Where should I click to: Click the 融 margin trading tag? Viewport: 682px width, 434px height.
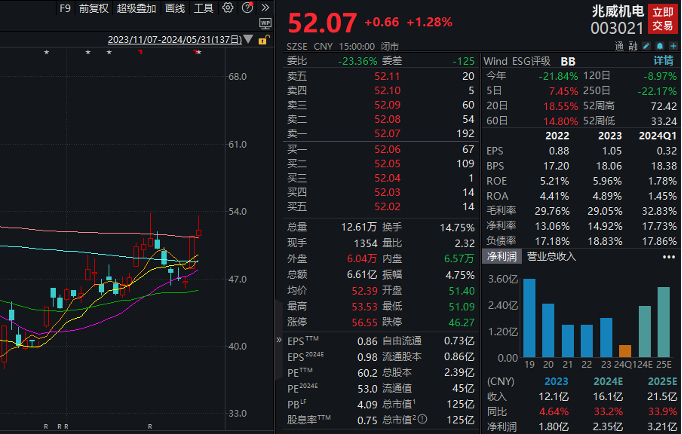point(633,46)
